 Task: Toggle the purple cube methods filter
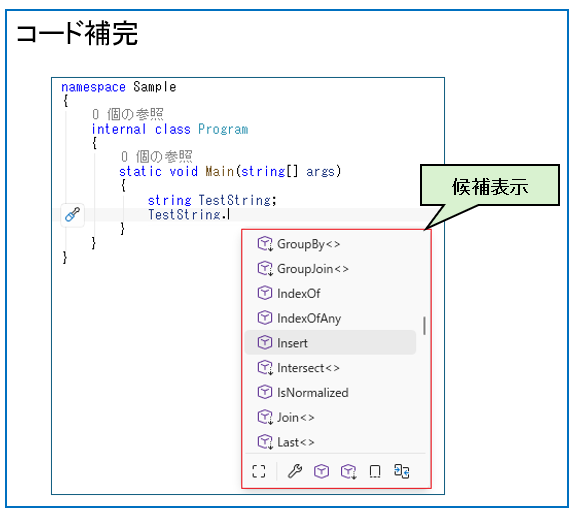point(321,471)
